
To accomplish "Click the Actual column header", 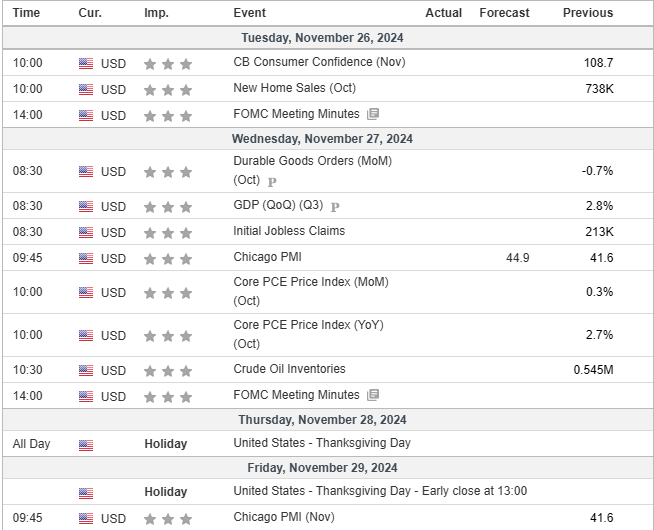I will [443, 13].
